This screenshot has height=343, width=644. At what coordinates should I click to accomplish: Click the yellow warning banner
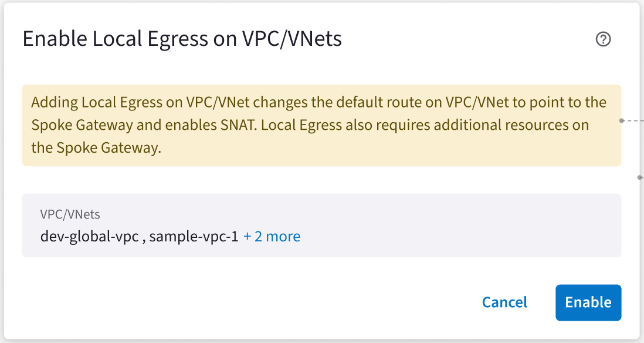pos(321,125)
